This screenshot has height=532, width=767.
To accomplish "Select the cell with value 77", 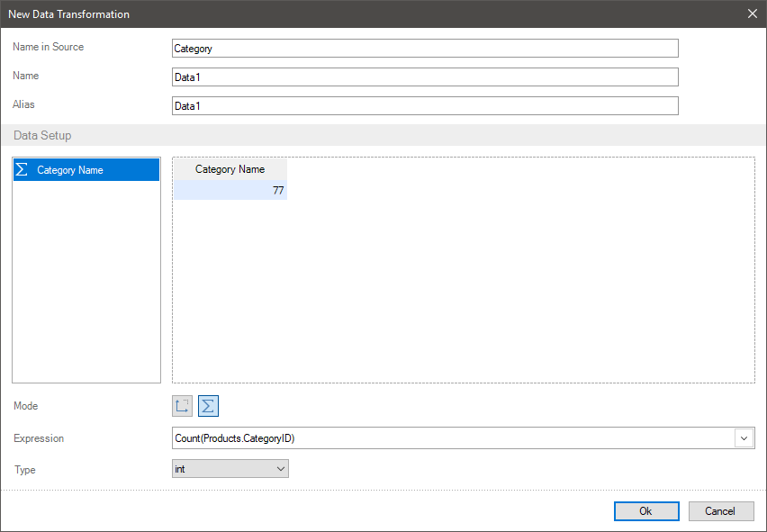I will click(x=230, y=191).
